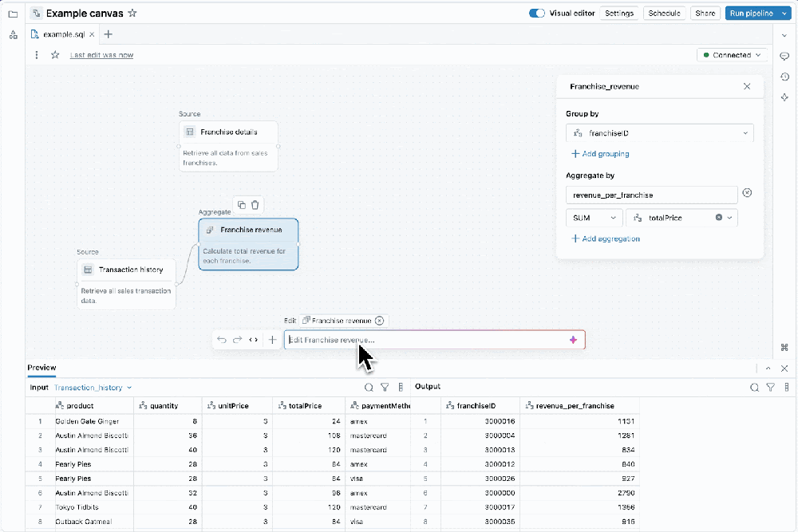Select output cell 3000016
Image resolution: width=798 pixels, height=532 pixels.
click(x=480, y=421)
